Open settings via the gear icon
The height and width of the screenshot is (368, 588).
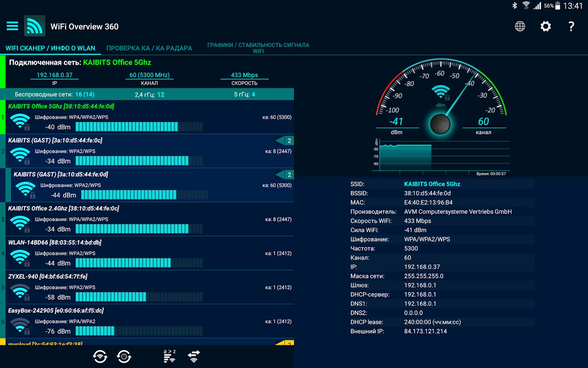click(546, 27)
